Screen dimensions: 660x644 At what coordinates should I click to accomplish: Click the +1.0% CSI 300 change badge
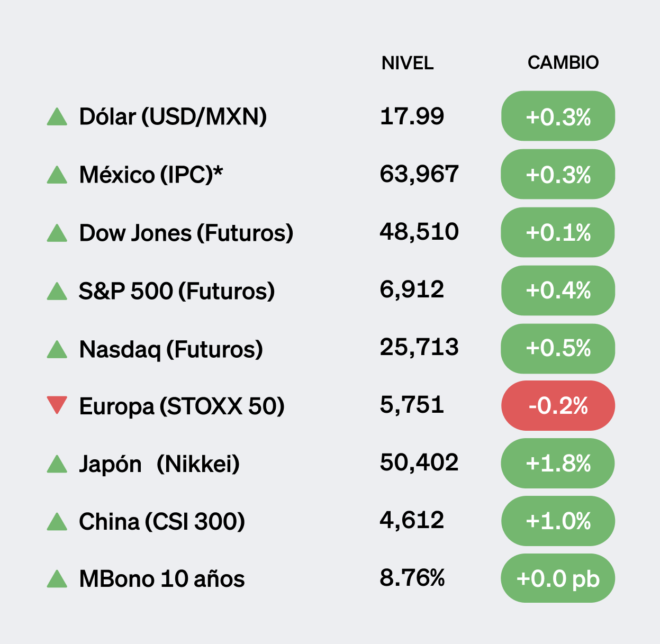(558, 521)
